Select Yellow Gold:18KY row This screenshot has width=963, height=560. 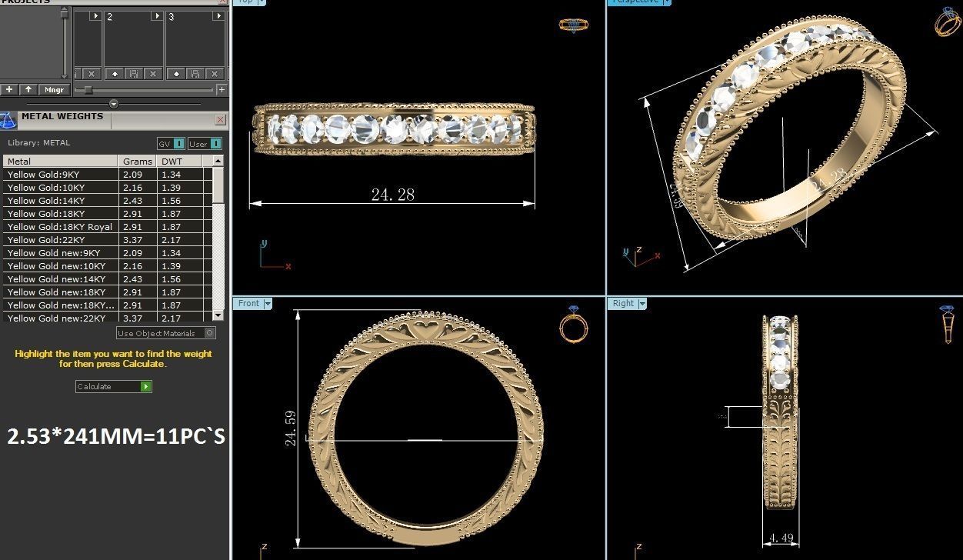(x=108, y=214)
